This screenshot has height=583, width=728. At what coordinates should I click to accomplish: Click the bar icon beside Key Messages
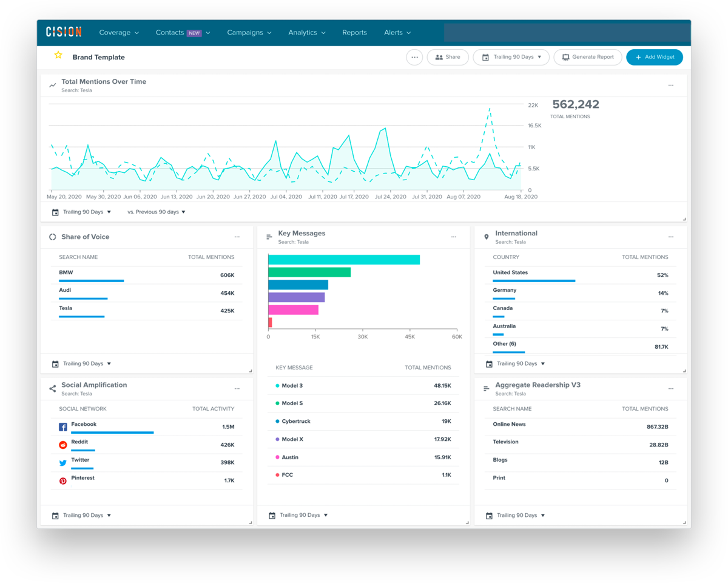coord(269,237)
